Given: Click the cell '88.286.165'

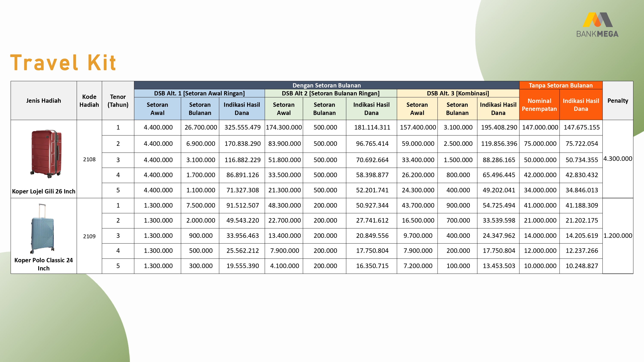Looking at the screenshot, I should click(x=499, y=160).
